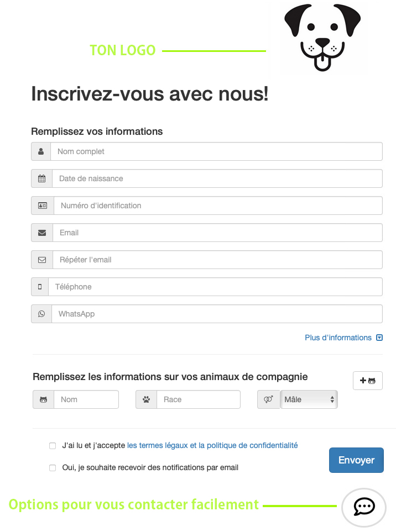
Task: Click the Race input field
Action: 199,399
